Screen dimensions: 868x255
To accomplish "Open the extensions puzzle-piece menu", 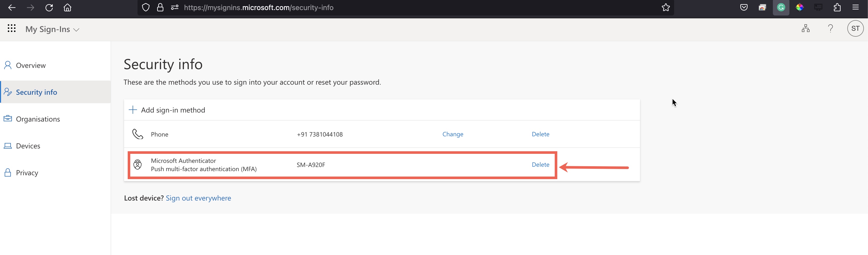I will coord(837,7).
